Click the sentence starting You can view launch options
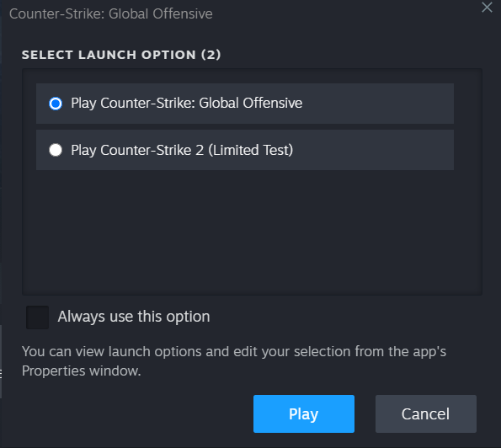The width and height of the screenshot is (501, 448). click(234, 361)
